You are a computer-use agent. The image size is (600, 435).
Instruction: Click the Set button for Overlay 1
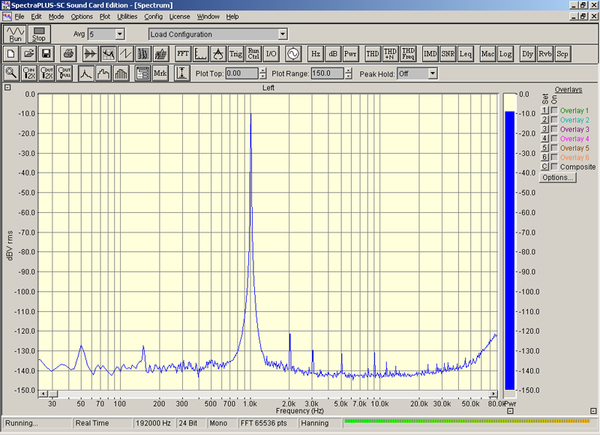pos(545,110)
